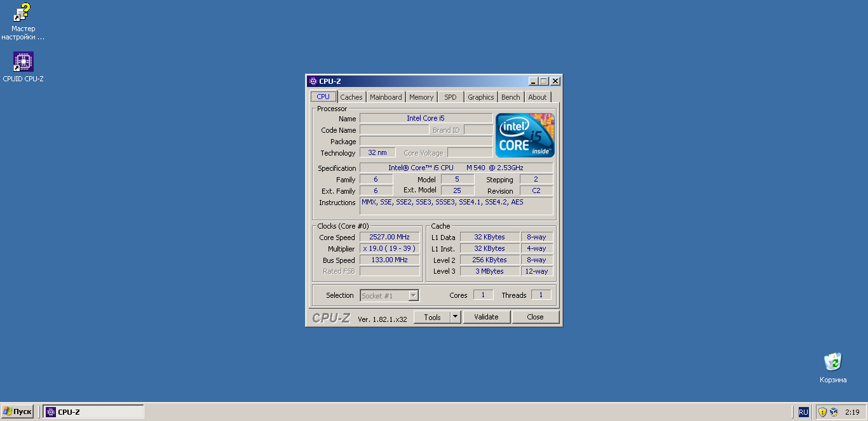Click the CPU-Z title bar app icon

click(312, 81)
